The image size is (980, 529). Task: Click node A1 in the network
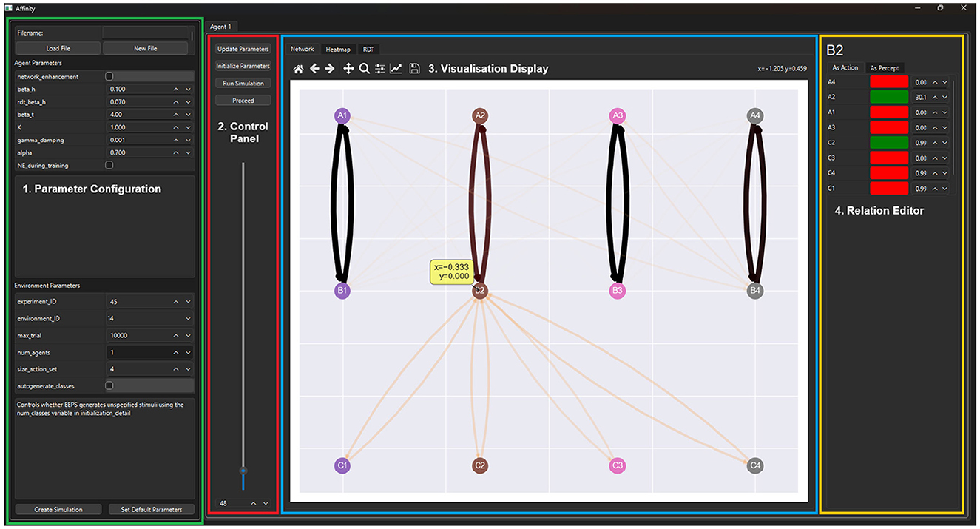342,115
